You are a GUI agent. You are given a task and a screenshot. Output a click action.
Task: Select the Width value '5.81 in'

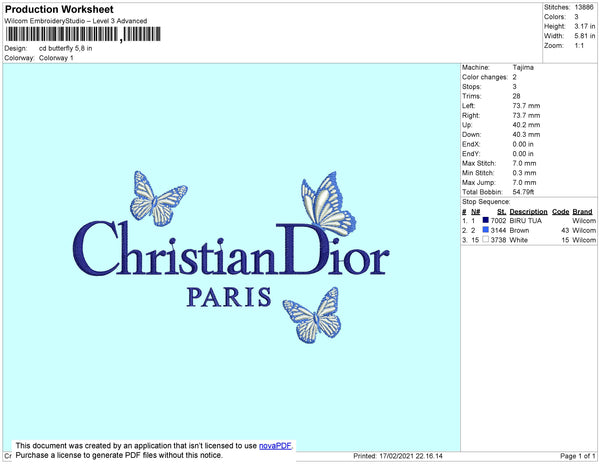point(585,36)
